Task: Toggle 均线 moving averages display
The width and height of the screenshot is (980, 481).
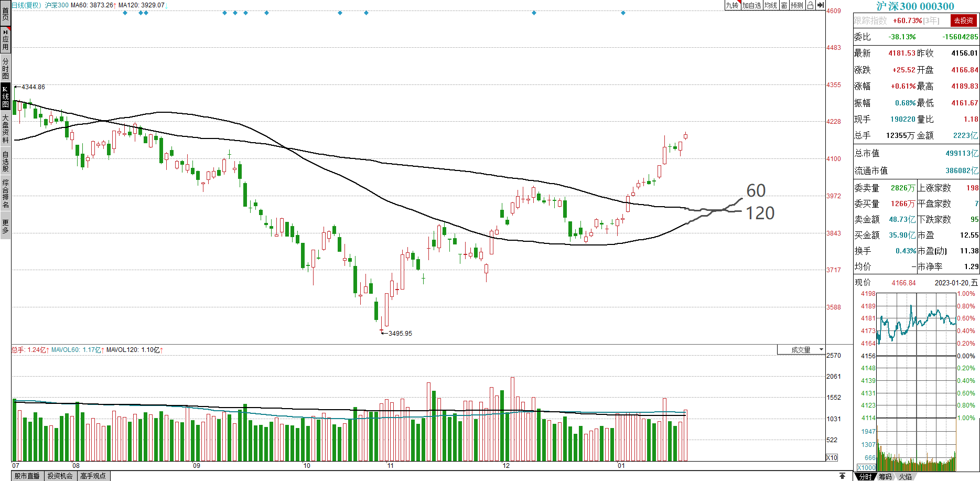Action: tap(770, 5)
